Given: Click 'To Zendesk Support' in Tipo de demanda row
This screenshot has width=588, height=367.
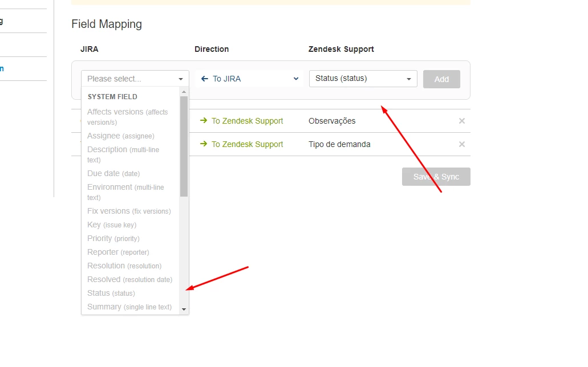Looking at the screenshot, I should point(247,144).
